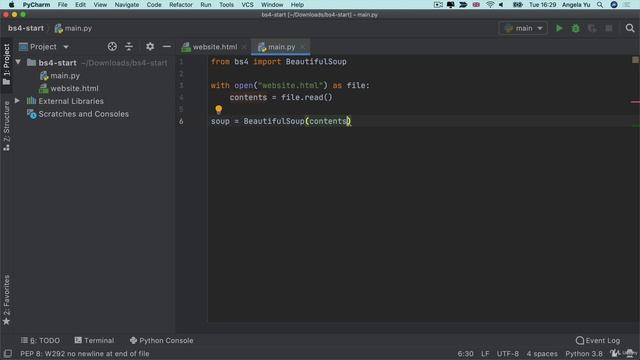Click the bs4-start breadcrumb in navigation bar

(x=26, y=28)
